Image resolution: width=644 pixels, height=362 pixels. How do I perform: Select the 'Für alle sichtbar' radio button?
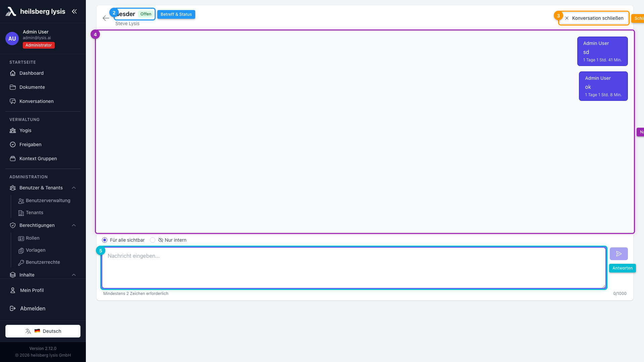(x=105, y=240)
